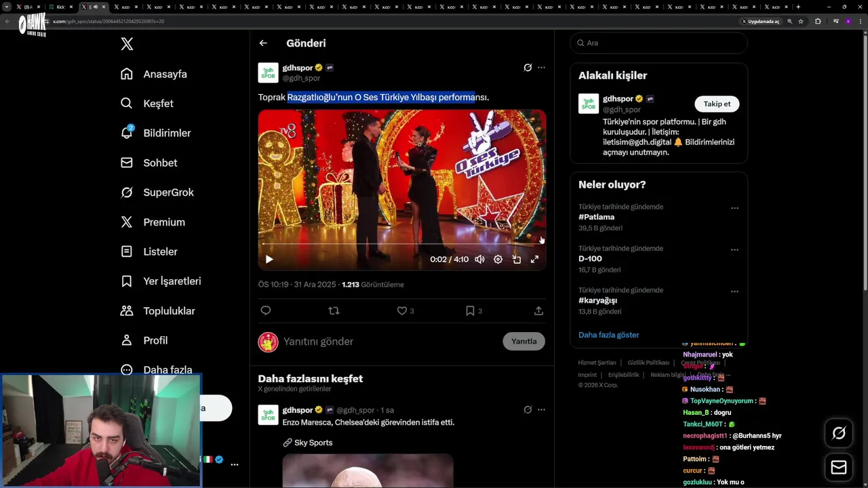The height and width of the screenshot is (488, 868).
Task: Open Profil in the sidebar
Action: pos(144,340)
